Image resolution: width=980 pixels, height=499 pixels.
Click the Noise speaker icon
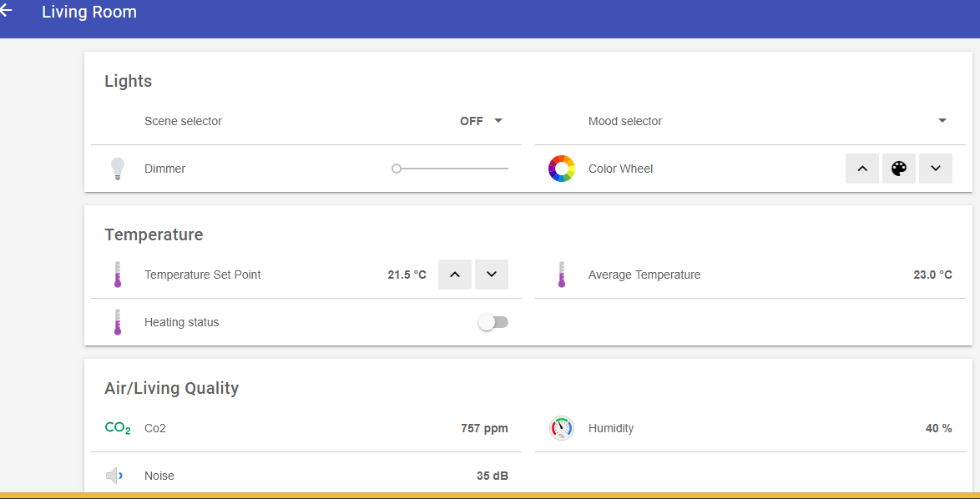[115, 476]
